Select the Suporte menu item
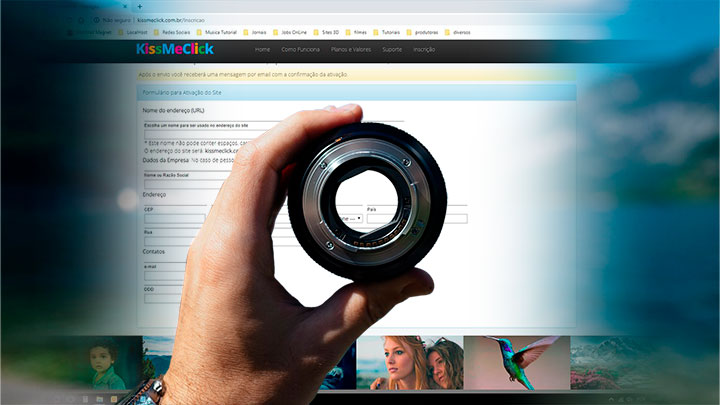 392,50
